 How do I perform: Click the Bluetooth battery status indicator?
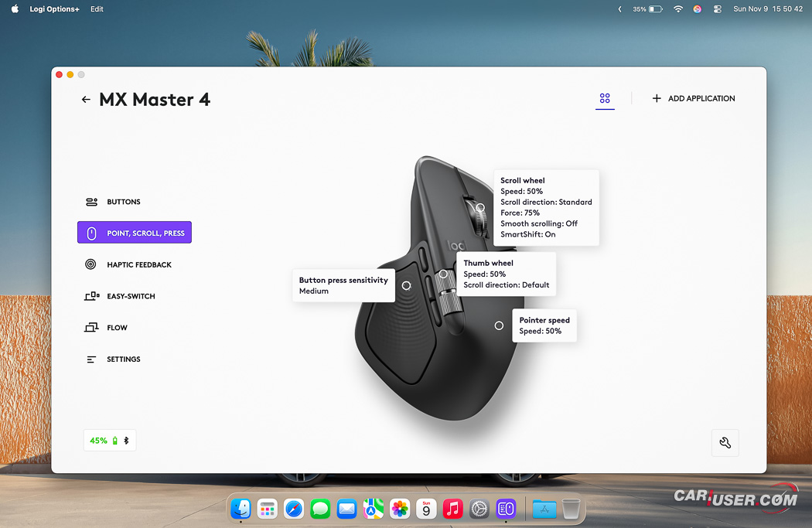click(110, 441)
